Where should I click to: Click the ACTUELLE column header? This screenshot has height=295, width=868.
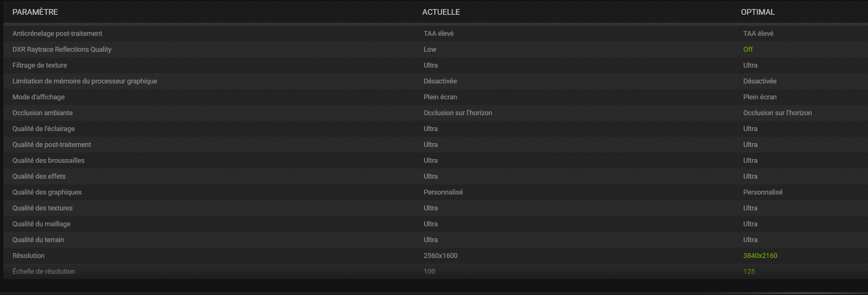441,12
